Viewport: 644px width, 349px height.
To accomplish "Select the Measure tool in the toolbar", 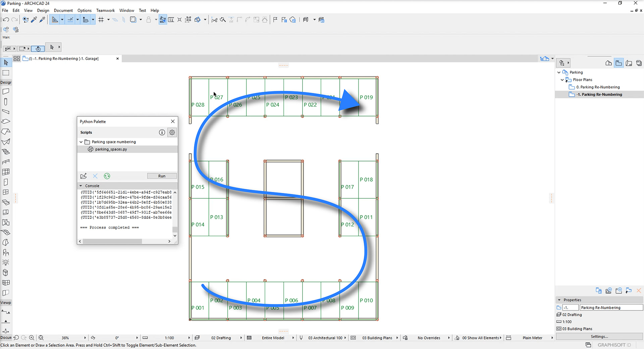I will pyautogui.click(x=171, y=19).
